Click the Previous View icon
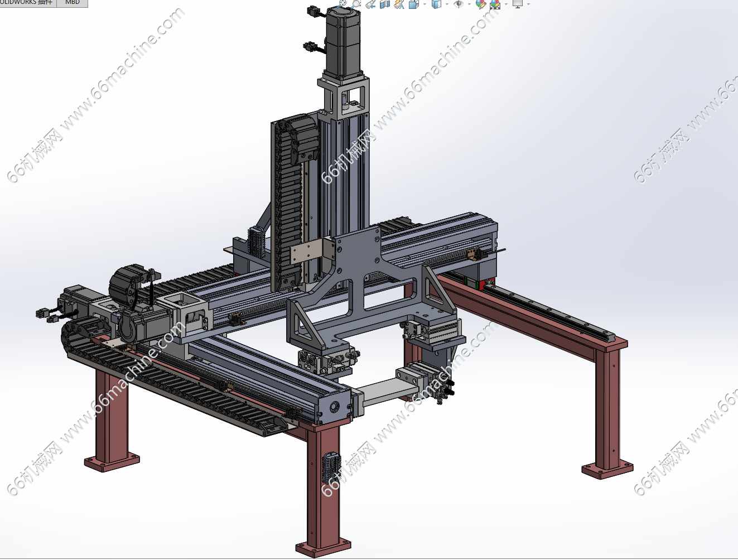The width and height of the screenshot is (738, 560). (x=370, y=4)
